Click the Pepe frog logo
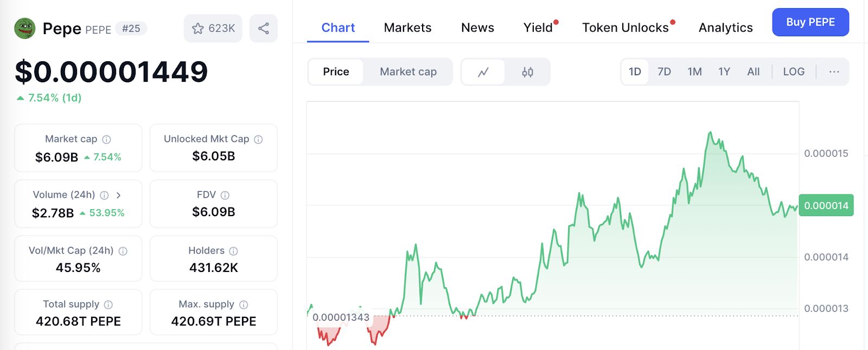Viewport: 868px width, 350px height. click(25, 29)
